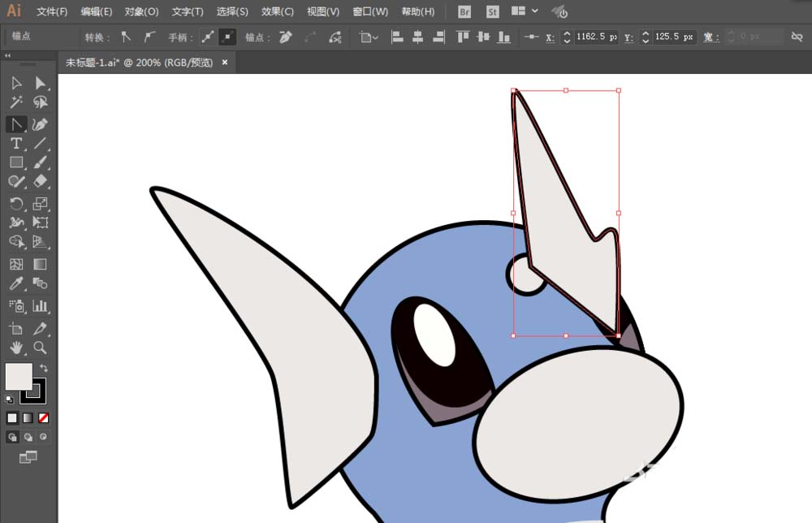
Task: Open the 选择(S) menu
Action: click(x=232, y=11)
